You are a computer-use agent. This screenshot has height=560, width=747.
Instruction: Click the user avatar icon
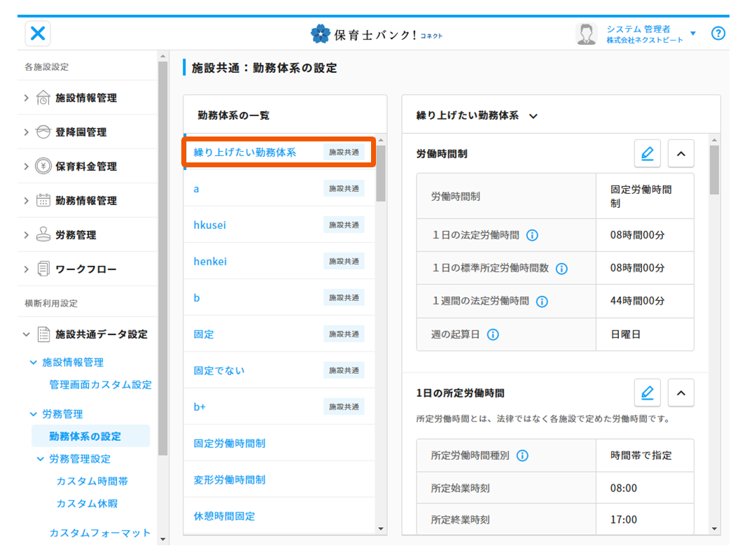click(586, 34)
